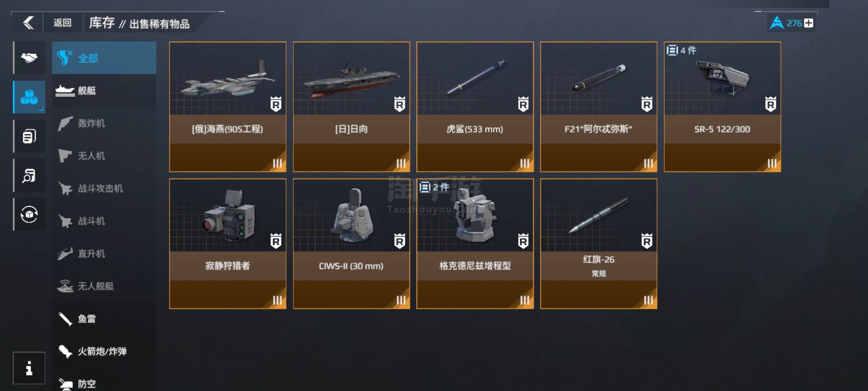Open the handshake trade sidebar icon
This screenshot has height=391, width=868.
pyautogui.click(x=29, y=58)
